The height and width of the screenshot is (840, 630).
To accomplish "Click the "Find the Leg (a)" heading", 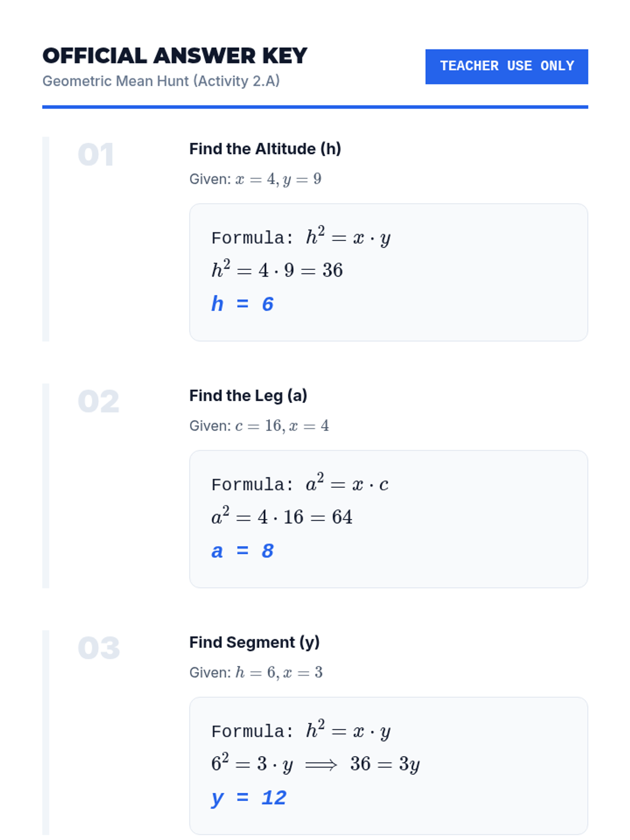I will pyautogui.click(x=248, y=396).
